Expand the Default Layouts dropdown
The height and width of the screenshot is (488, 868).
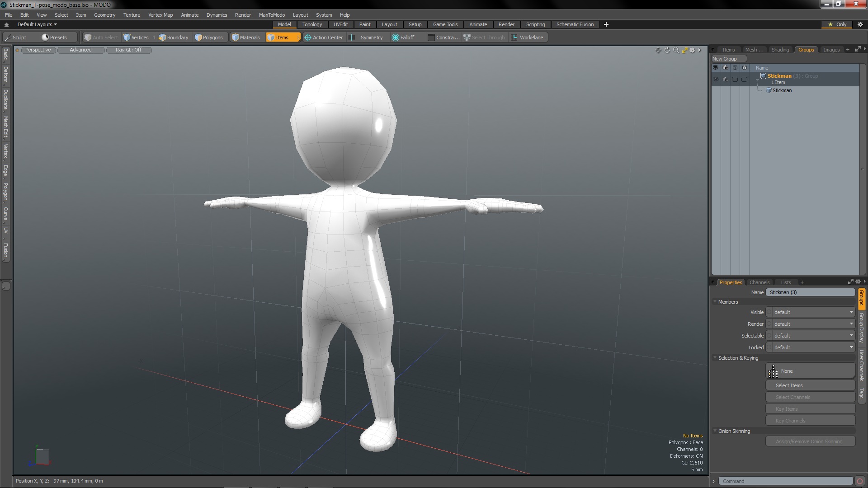(x=37, y=24)
